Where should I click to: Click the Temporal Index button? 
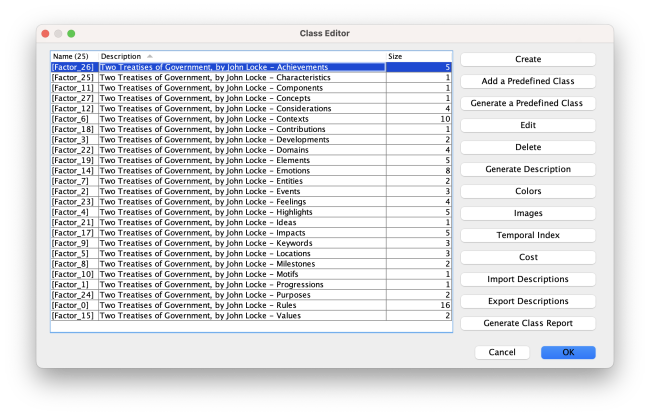click(x=528, y=235)
